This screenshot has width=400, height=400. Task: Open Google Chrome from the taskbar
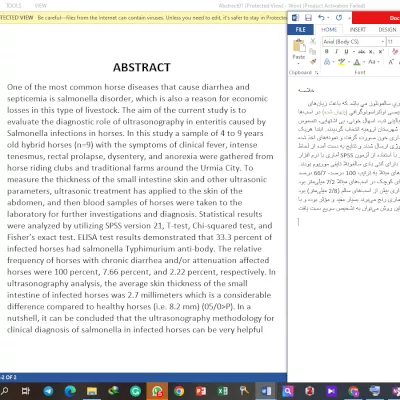point(179,391)
